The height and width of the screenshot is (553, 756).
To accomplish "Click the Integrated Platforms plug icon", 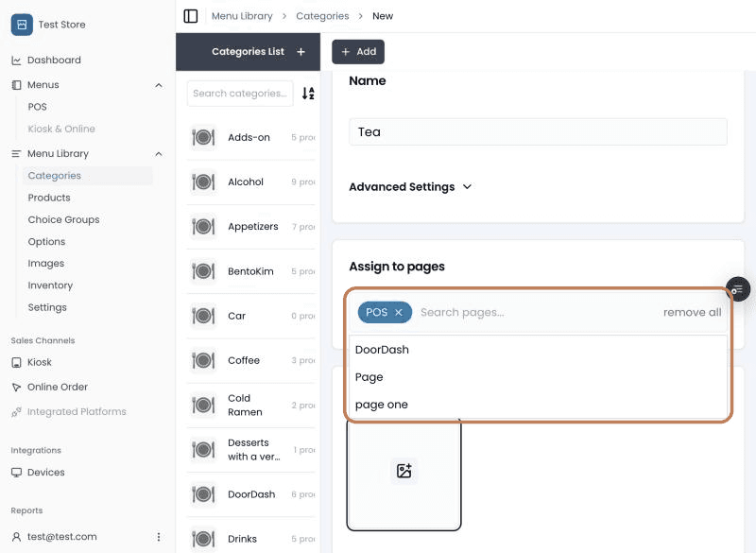I will click(x=16, y=412).
